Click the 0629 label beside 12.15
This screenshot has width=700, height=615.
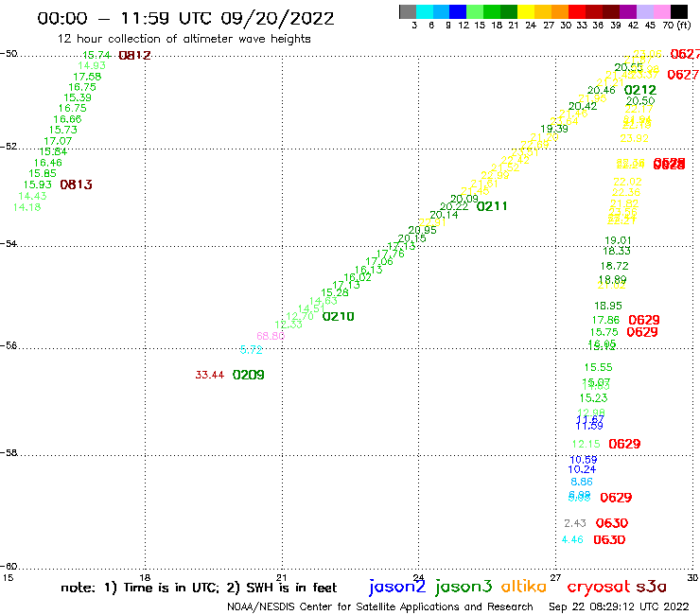(624, 444)
